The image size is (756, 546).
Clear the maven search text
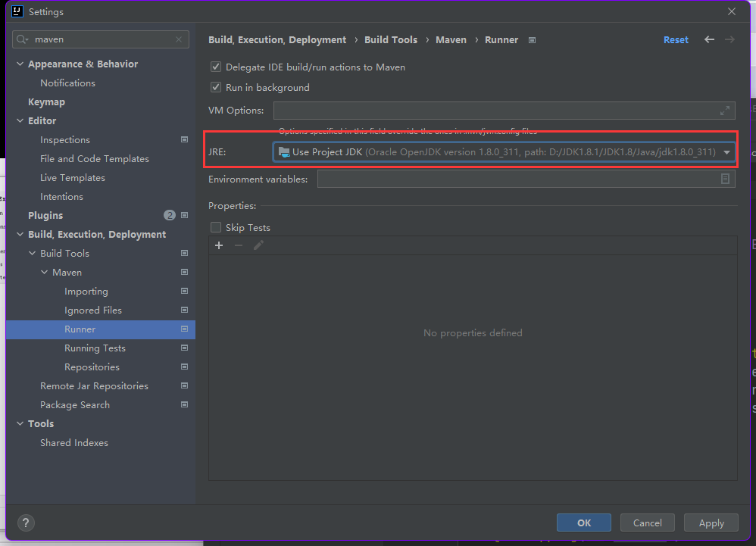pyautogui.click(x=180, y=39)
